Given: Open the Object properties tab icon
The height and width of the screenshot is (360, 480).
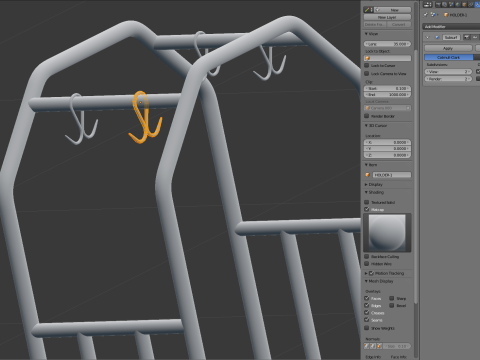Looking at the screenshot, I should [x=464, y=5].
